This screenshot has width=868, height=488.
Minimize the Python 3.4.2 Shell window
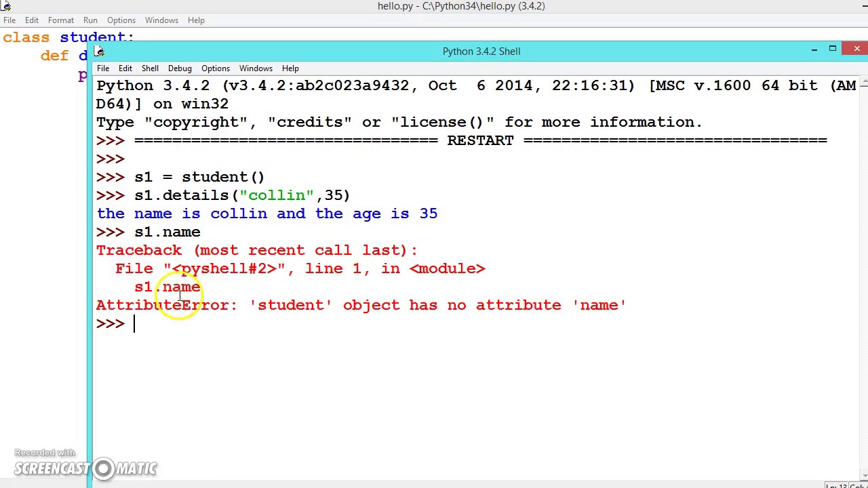[x=814, y=49]
